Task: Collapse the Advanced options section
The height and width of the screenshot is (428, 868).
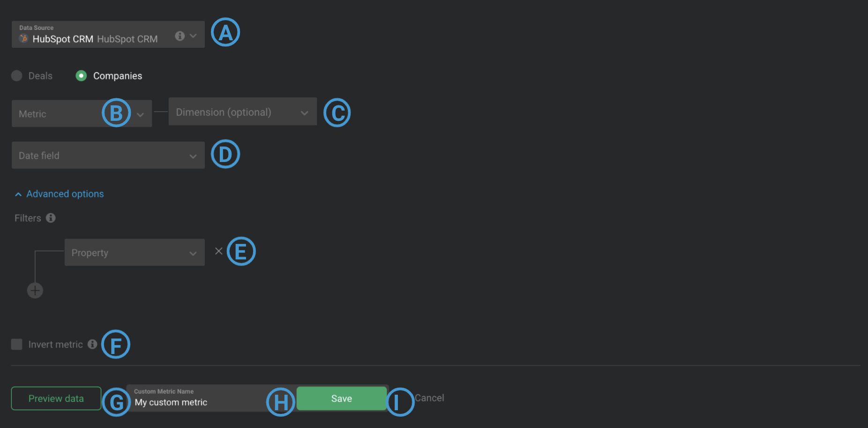Action: click(x=60, y=194)
